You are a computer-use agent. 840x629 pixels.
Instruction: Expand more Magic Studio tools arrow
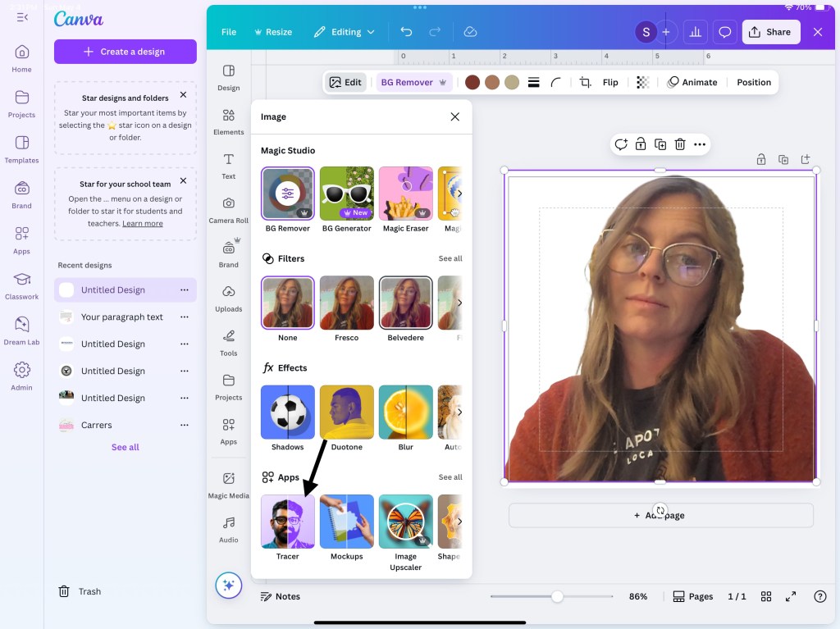(x=459, y=194)
